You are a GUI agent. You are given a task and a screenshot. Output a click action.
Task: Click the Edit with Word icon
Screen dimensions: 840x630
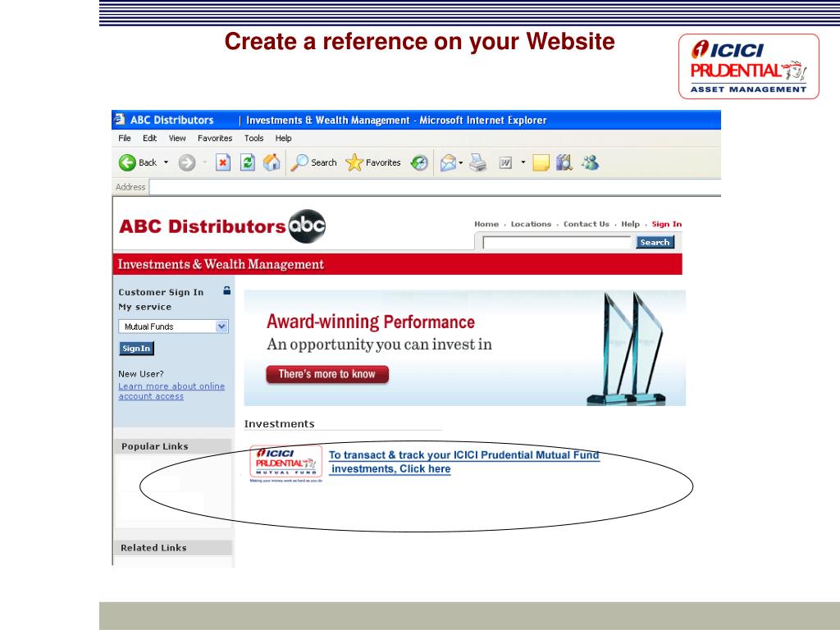coord(505,162)
